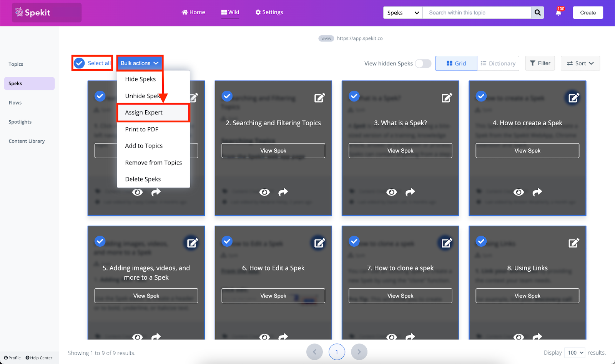
Task: Share the 'Searching and Filtering Topics' Spek
Action: point(283,192)
